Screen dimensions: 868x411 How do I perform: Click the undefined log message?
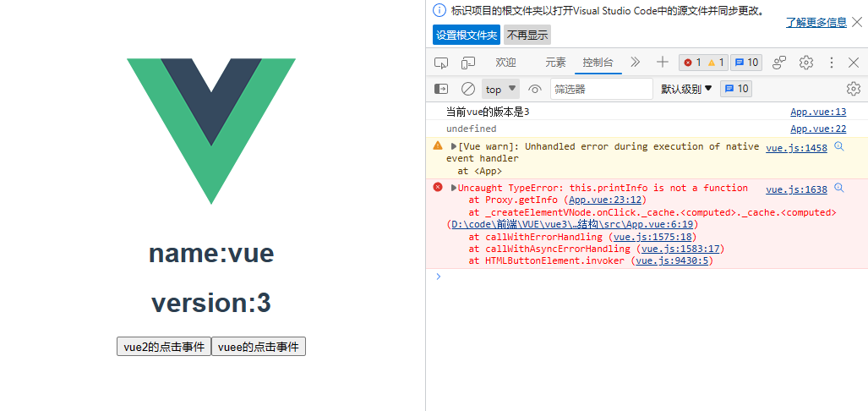[471, 129]
